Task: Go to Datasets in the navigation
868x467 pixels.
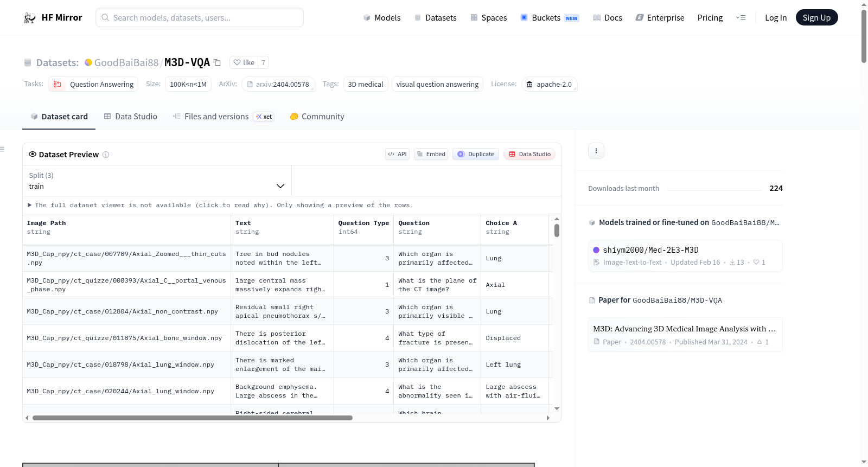Action: 436,18
